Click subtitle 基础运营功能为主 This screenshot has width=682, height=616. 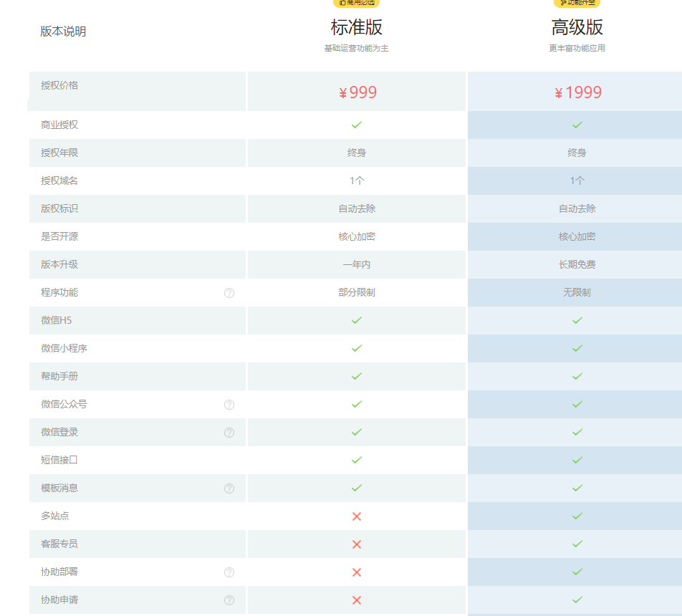point(356,48)
